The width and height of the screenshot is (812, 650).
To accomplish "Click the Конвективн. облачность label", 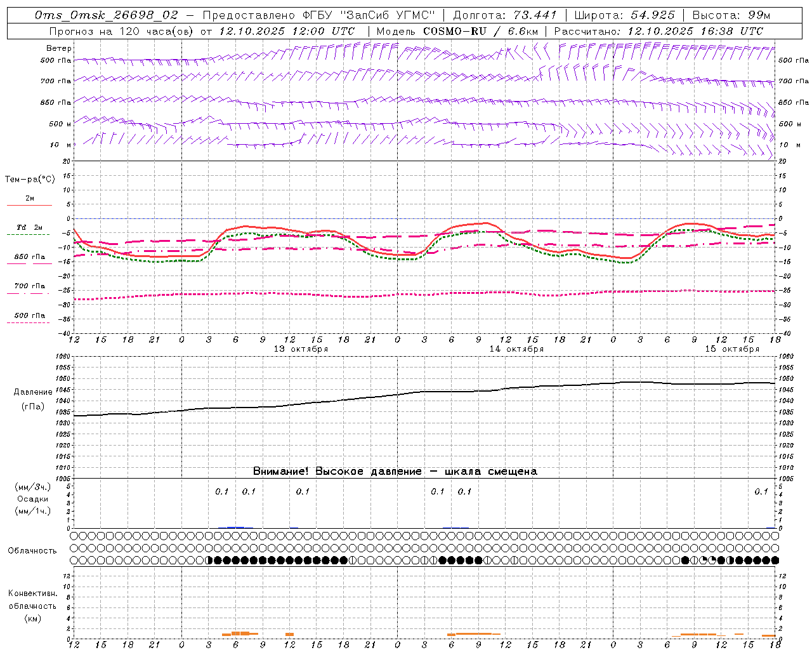I will point(32,600).
